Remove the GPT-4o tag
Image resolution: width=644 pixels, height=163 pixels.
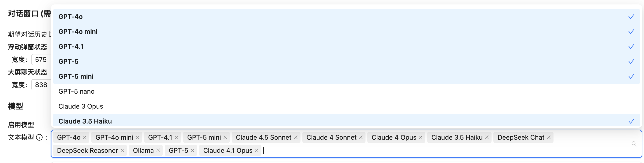84,137
